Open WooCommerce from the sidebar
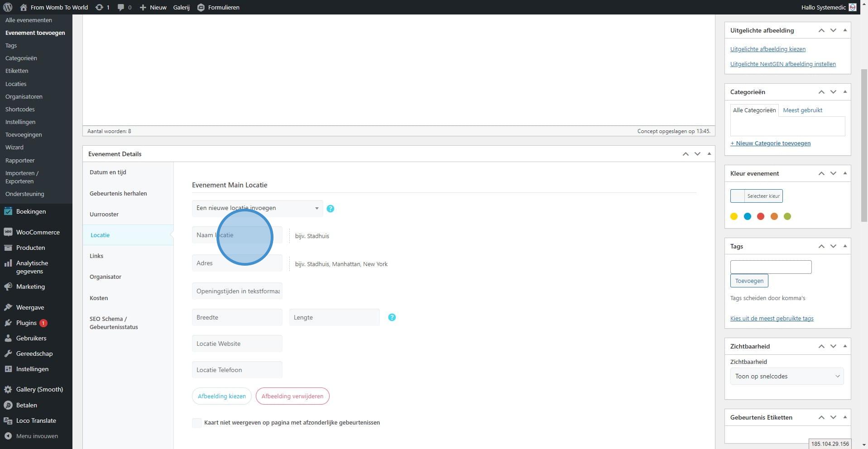Image resolution: width=868 pixels, height=449 pixels. [x=38, y=232]
